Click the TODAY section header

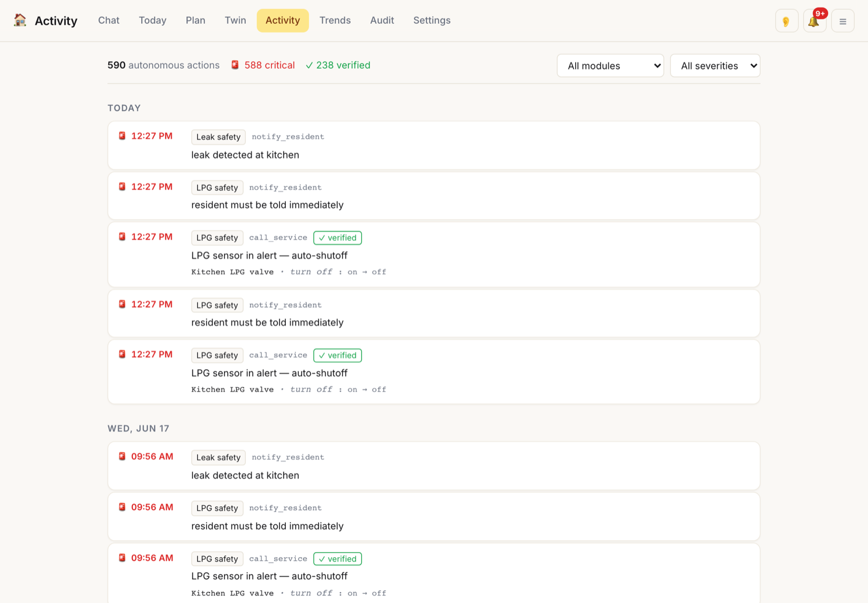(x=124, y=108)
